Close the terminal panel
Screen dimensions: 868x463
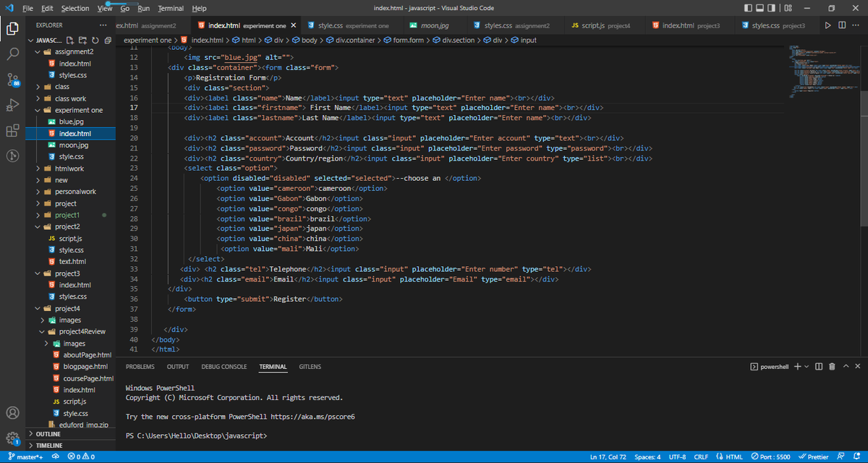pyautogui.click(x=858, y=367)
